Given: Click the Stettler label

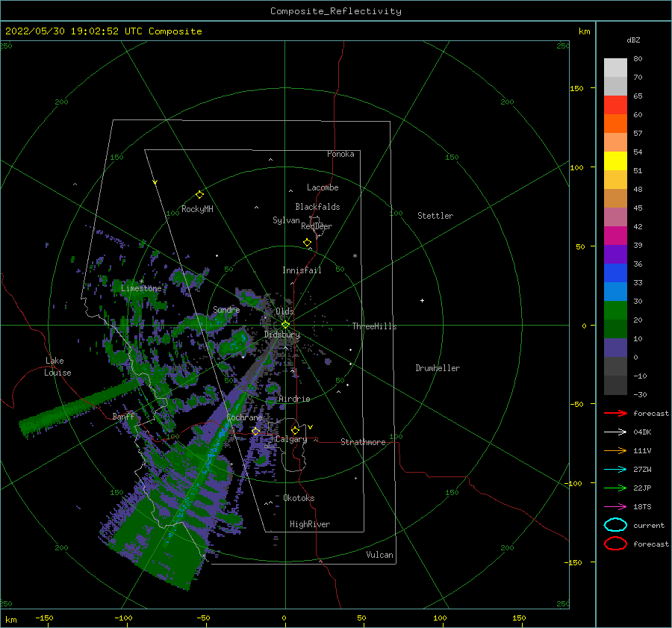Looking at the screenshot, I should click(435, 216).
